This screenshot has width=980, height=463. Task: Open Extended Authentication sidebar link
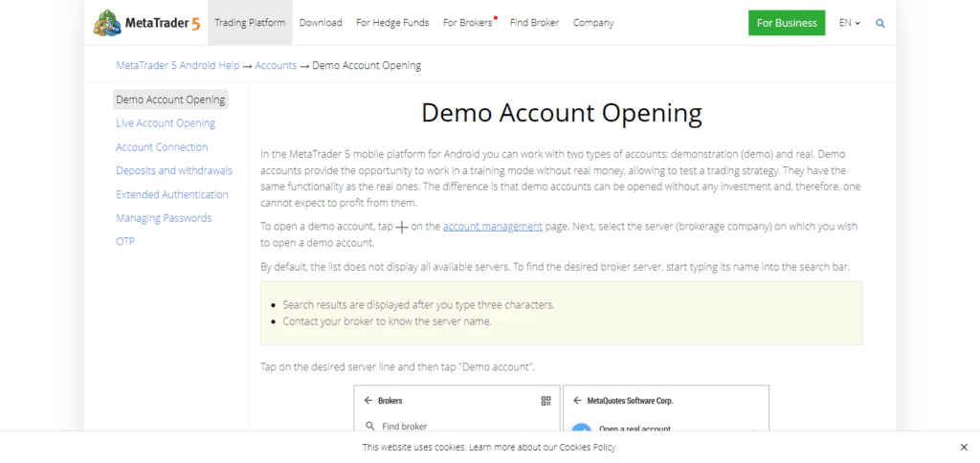pos(172,194)
